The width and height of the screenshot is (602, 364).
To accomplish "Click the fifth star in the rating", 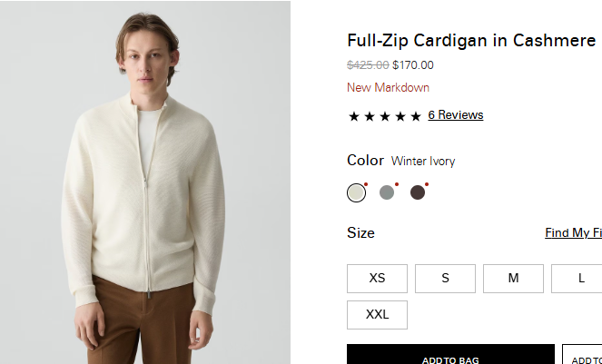I will tap(416, 116).
